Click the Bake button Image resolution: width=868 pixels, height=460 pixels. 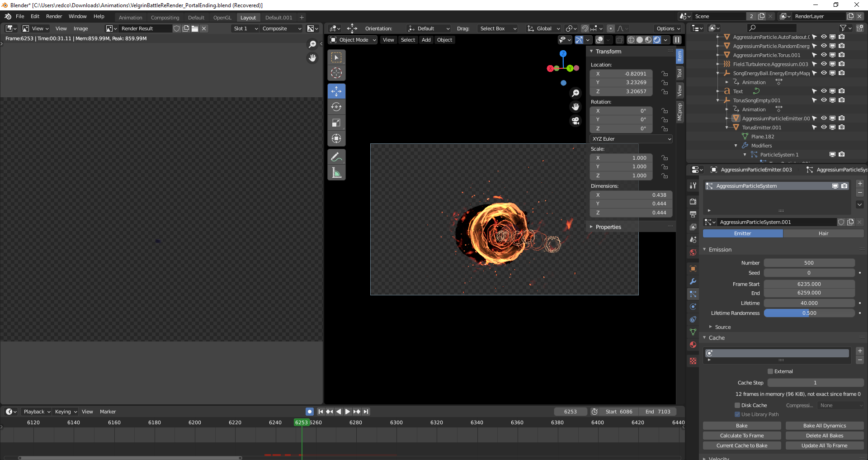click(742, 426)
